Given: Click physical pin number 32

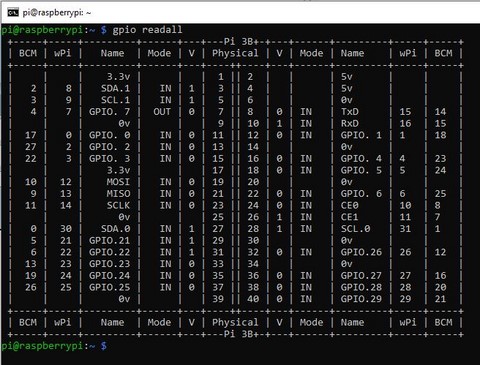Looking at the screenshot, I should [253, 252].
